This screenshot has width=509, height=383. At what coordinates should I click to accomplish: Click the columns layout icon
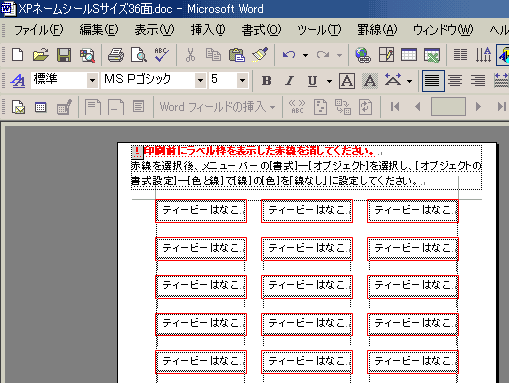[460, 55]
